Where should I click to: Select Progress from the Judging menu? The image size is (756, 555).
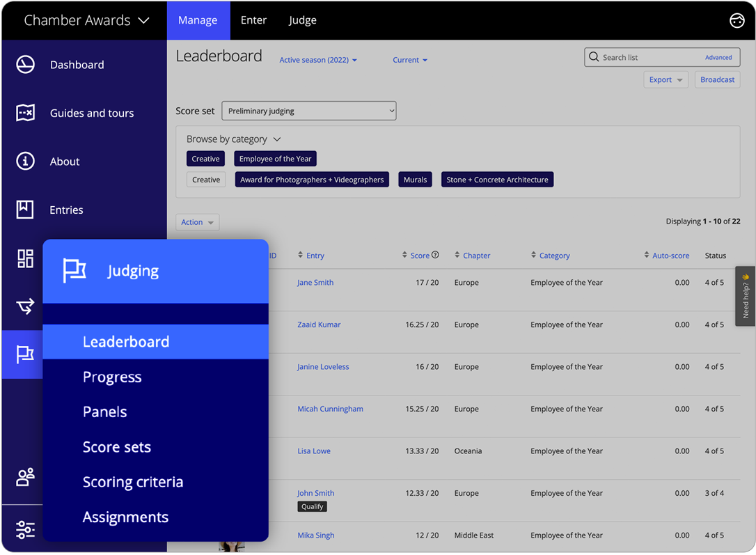coord(111,377)
